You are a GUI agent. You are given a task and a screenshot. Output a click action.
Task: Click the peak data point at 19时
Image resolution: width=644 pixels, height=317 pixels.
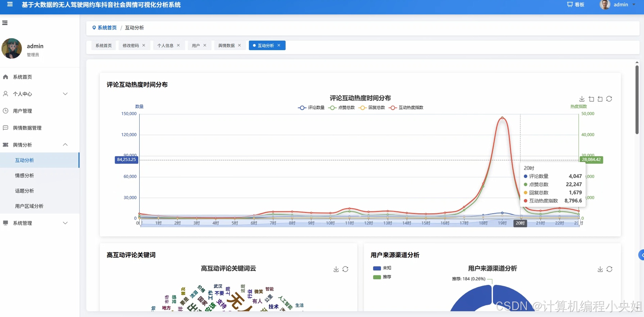tap(502, 118)
